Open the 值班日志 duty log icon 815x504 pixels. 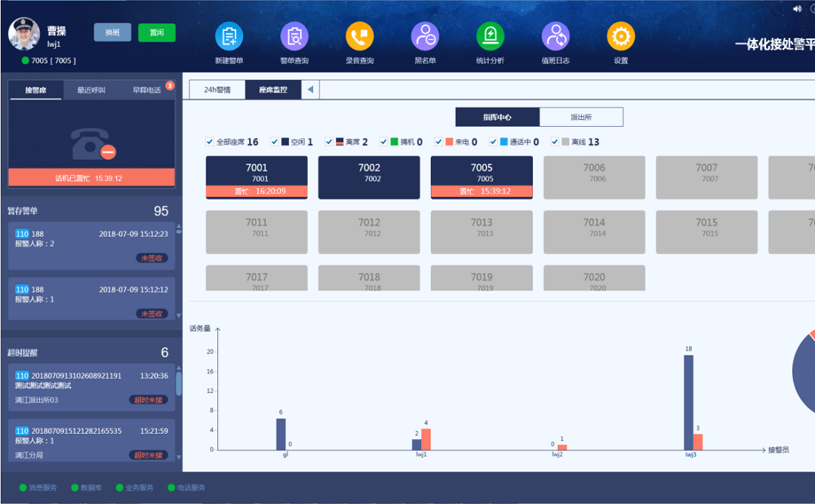tap(555, 36)
